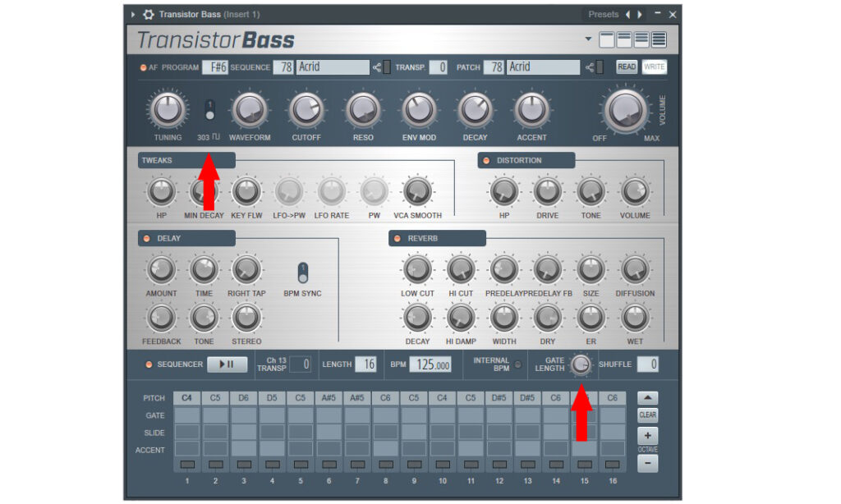Click the share icon beside patch name
The width and height of the screenshot is (841, 504).
coord(590,67)
